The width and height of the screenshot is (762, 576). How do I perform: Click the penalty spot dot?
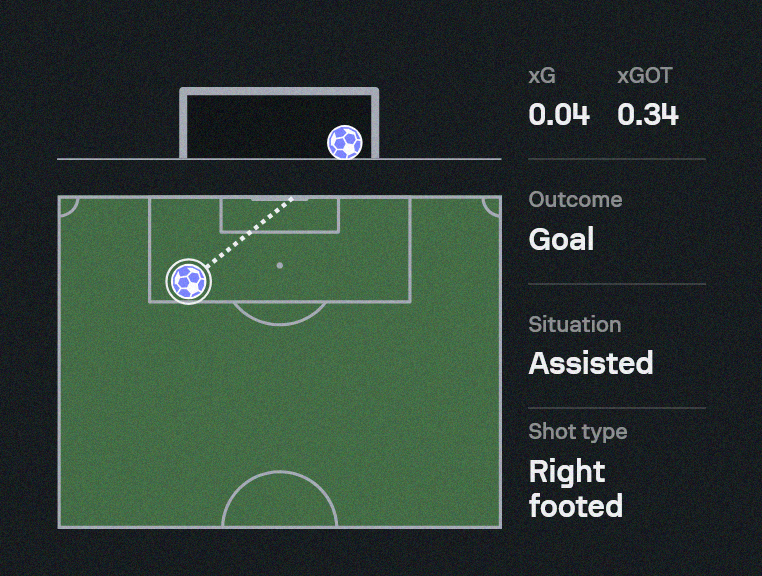pos(279,265)
